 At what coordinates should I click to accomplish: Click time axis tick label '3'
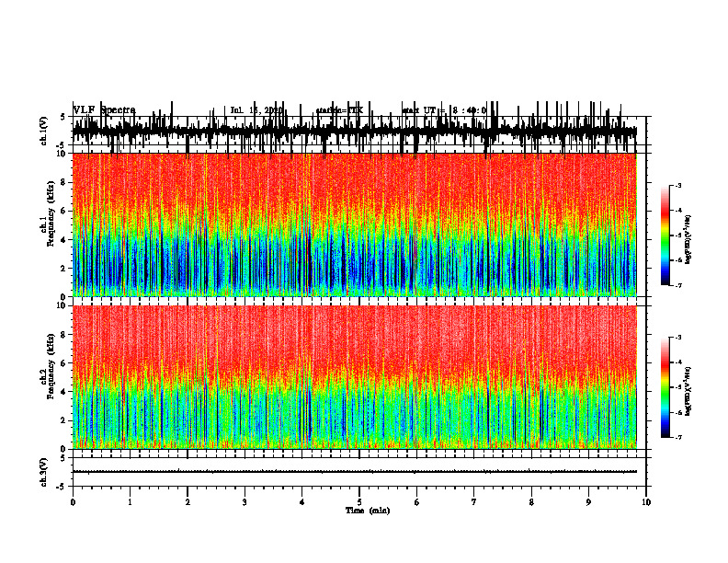245,502
